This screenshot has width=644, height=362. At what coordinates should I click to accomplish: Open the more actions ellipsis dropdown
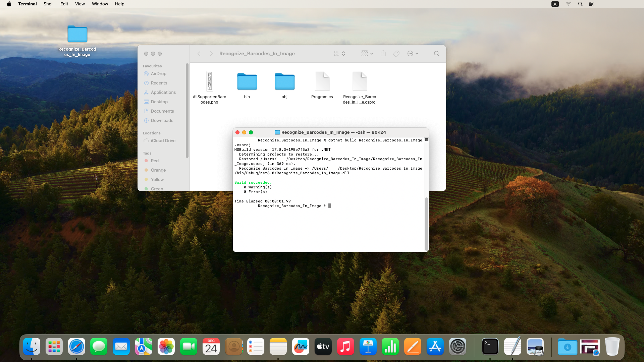[413, 54]
